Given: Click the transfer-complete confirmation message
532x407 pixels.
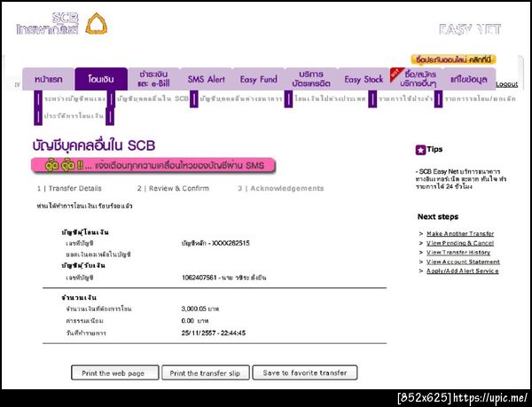Looking at the screenshot, I should (84, 207).
